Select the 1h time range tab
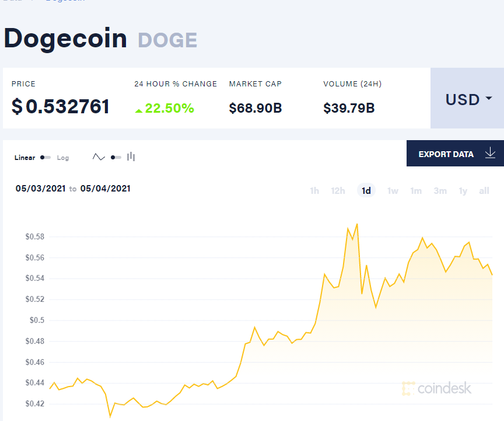 coord(314,191)
